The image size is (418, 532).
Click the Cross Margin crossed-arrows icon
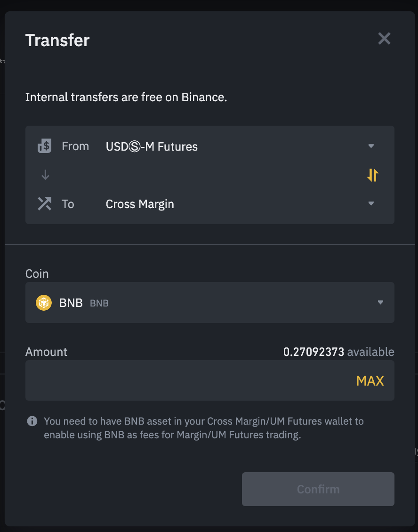pos(44,204)
